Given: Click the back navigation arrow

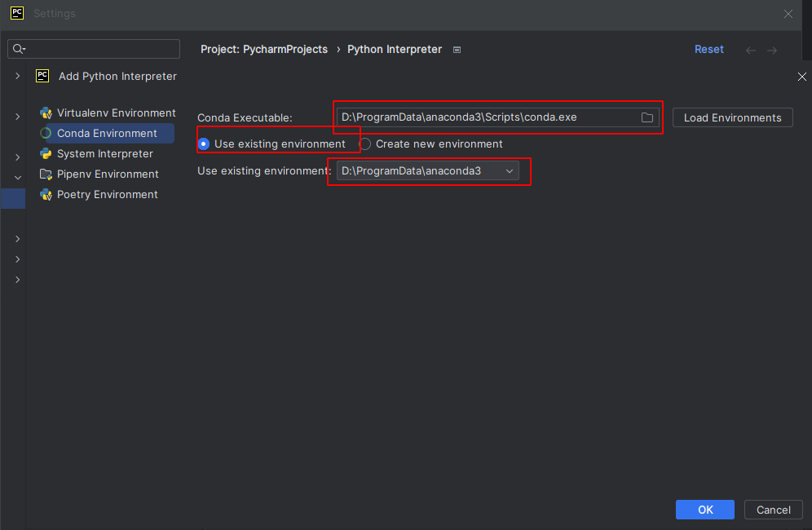Looking at the screenshot, I should pos(750,49).
